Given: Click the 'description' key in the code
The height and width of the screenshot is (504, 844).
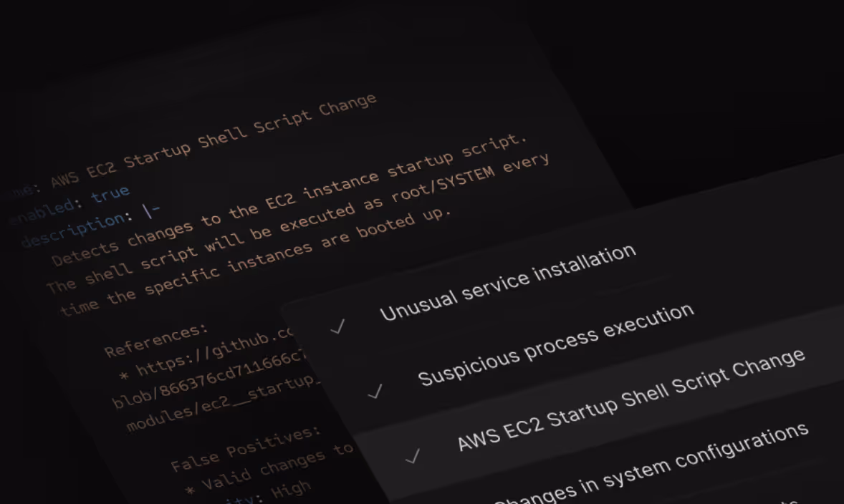Looking at the screenshot, I should pyautogui.click(x=72, y=230).
